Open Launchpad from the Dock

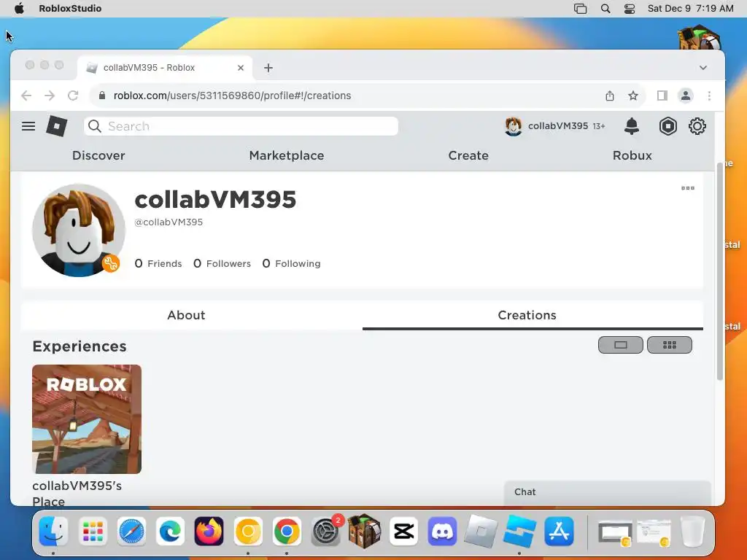pyautogui.click(x=93, y=532)
